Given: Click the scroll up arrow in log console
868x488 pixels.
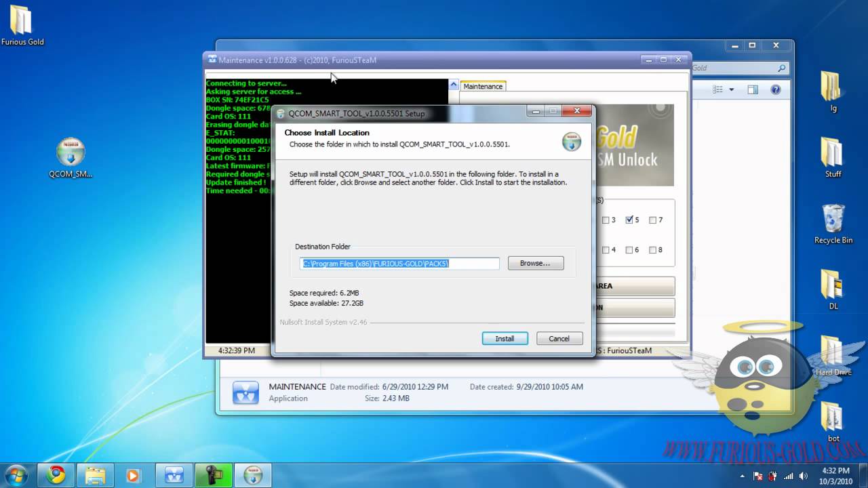Looking at the screenshot, I should pyautogui.click(x=453, y=85).
